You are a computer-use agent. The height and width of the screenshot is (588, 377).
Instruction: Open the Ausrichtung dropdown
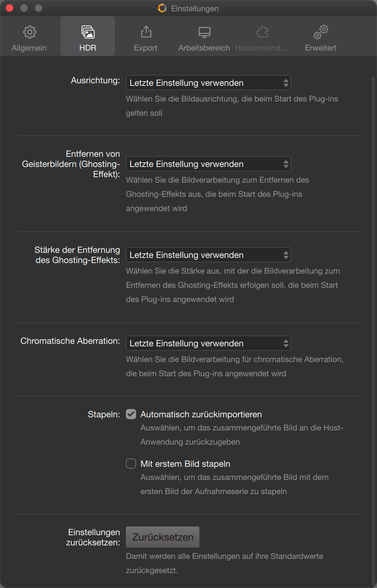tap(208, 83)
